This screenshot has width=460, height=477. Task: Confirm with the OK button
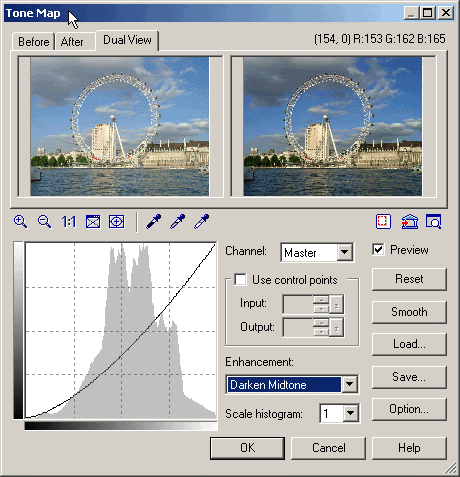tap(247, 448)
